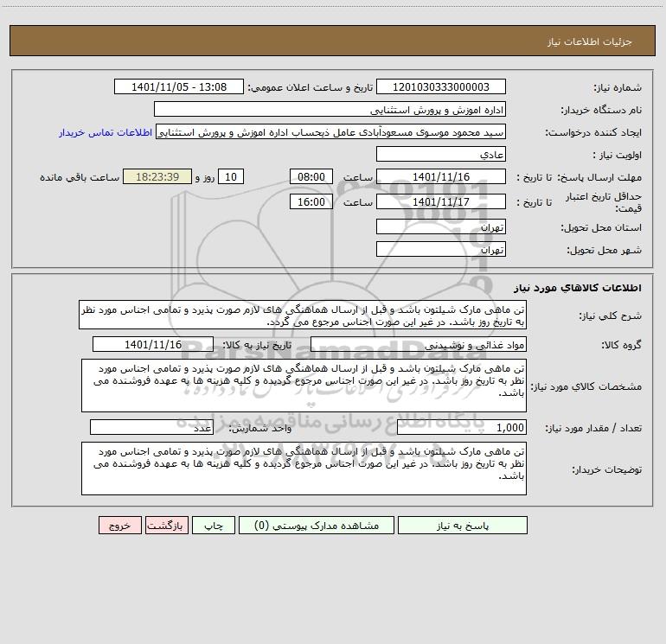Click the ایجاد کننده درخواست field
Viewport: 666px width, 644px height.
(x=331, y=131)
